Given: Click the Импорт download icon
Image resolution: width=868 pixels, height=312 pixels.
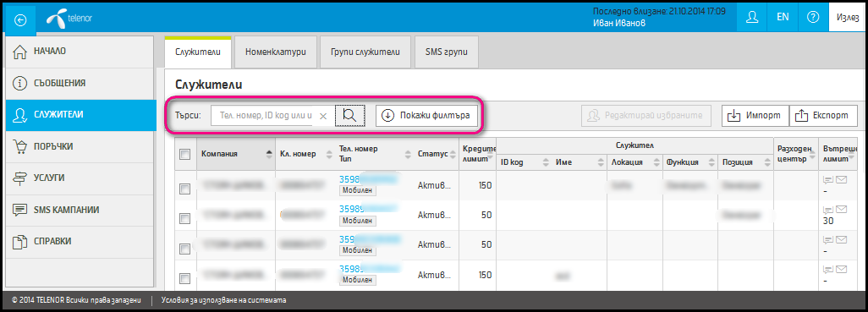Looking at the screenshot, I should pyautogui.click(x=733, y=116).
